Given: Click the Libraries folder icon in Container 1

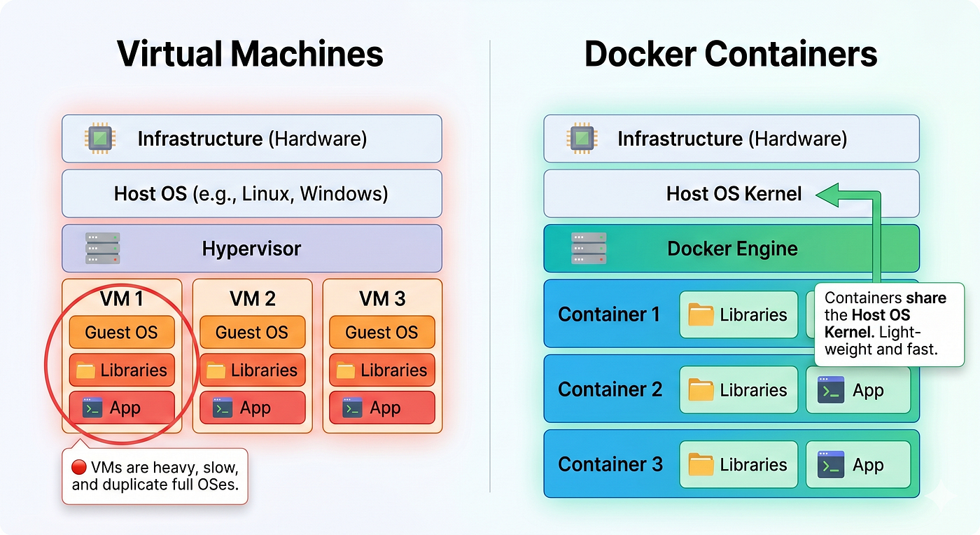Looking at the screenshot, I should [701, 315].
